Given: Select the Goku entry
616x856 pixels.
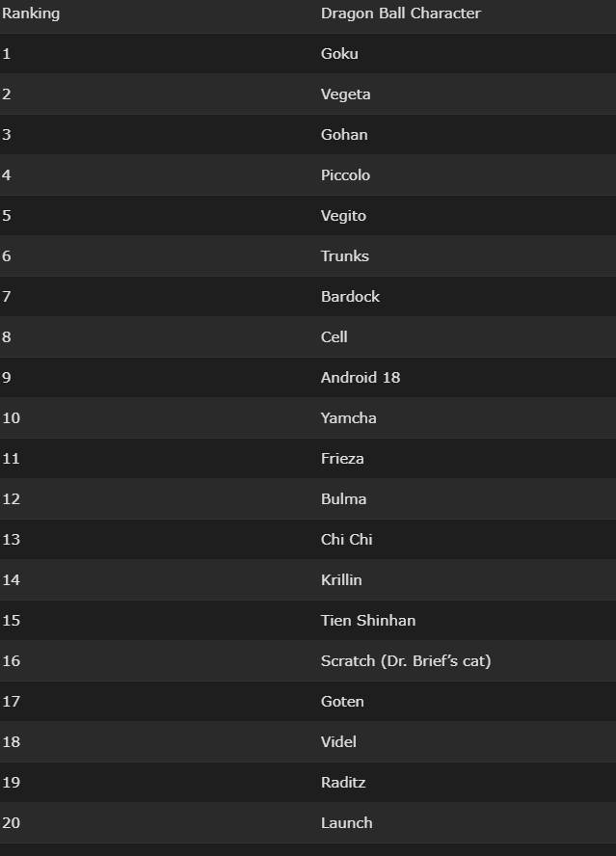Looking at the screenshot, I should [x=339, y=54].
